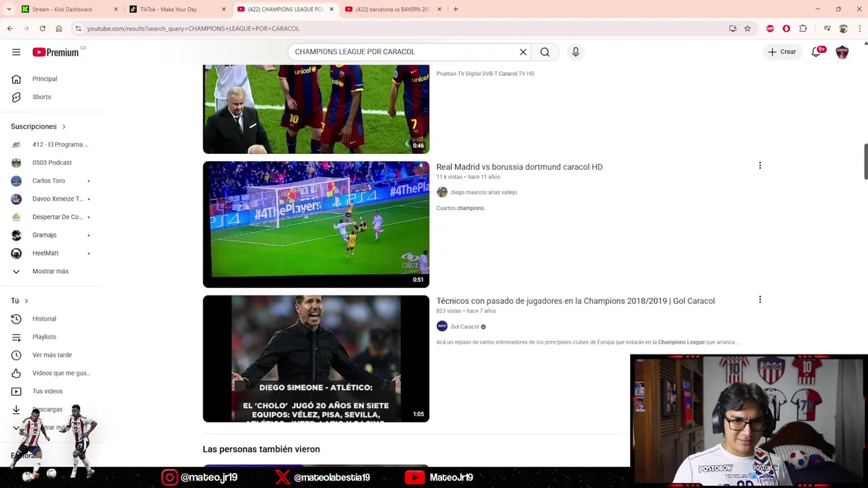Go back with the browser arrow
Screen dimensions: 868x488
(10, 28)
